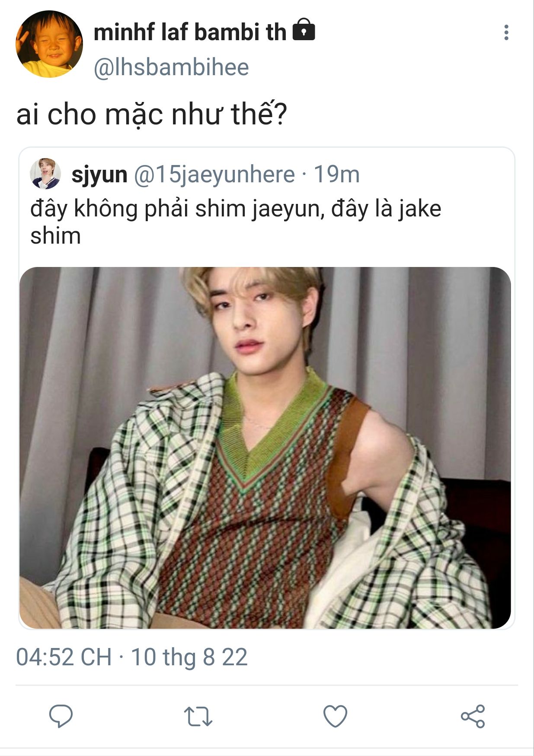Click the quoted author name sjyun
The height and width of the screenshot is (756, 534).
click(99, 175)
